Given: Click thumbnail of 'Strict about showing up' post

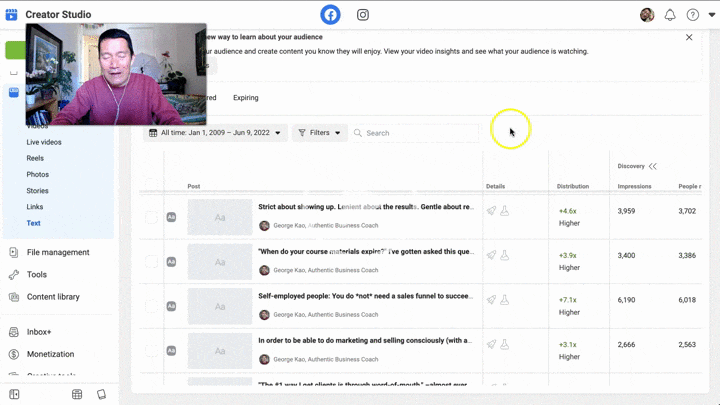Looking at the screenshot, I should coord(220,217).
